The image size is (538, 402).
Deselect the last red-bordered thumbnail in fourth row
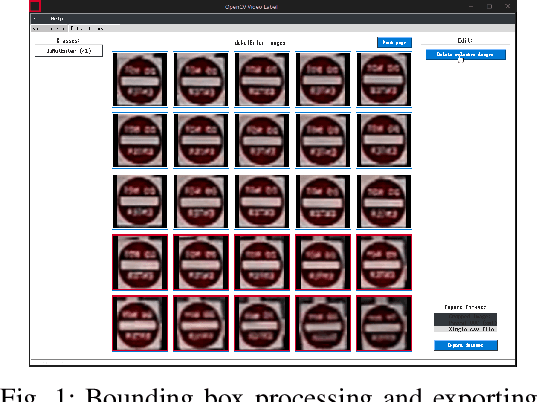384,262
